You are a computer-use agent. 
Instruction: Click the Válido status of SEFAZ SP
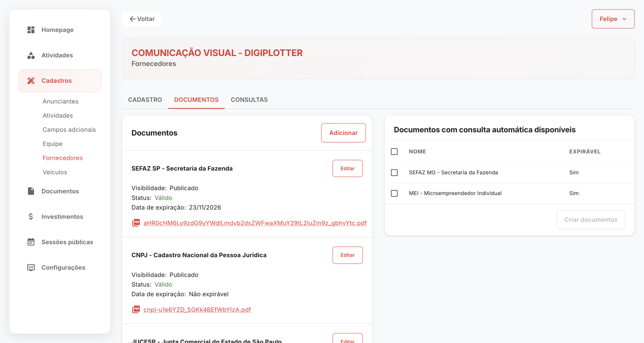(163, 198)
